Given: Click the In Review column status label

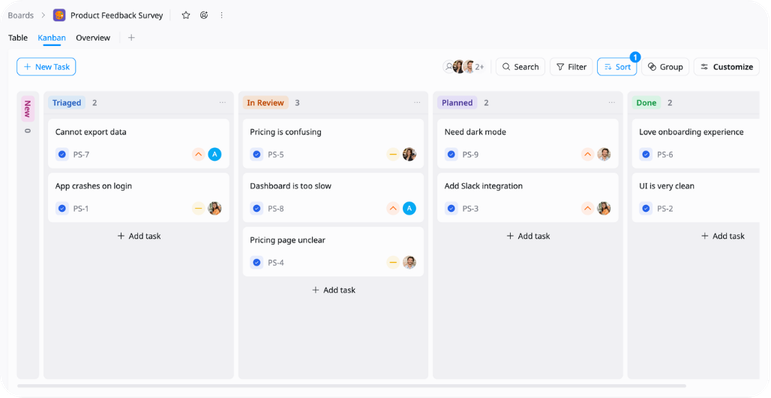Looking at the screenshot, I should coord(266,103).
